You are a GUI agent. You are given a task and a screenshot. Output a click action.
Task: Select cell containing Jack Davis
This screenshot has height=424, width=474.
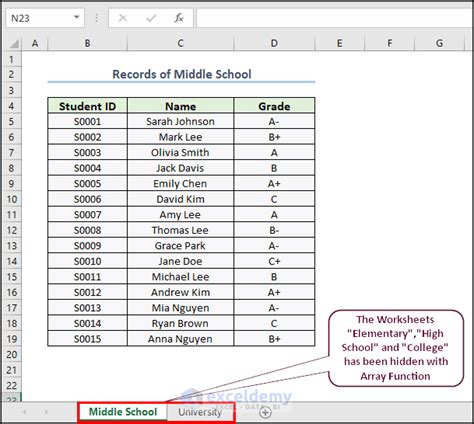[x=180, y=168]
